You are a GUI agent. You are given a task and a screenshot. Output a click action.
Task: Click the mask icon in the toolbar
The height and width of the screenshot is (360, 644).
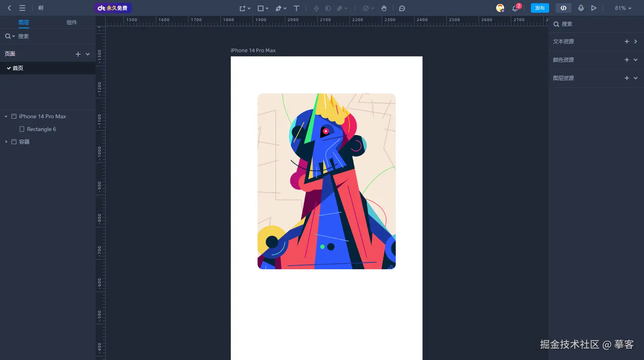pos(328,8)
